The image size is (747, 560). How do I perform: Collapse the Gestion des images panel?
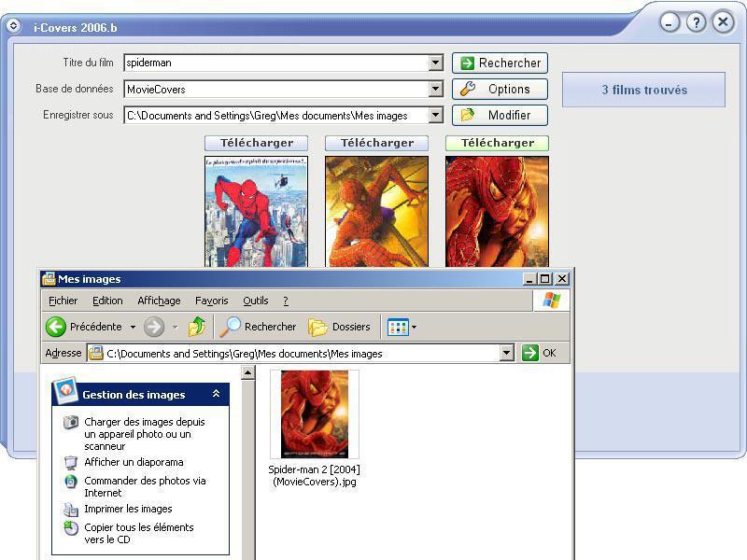[216, 394]
